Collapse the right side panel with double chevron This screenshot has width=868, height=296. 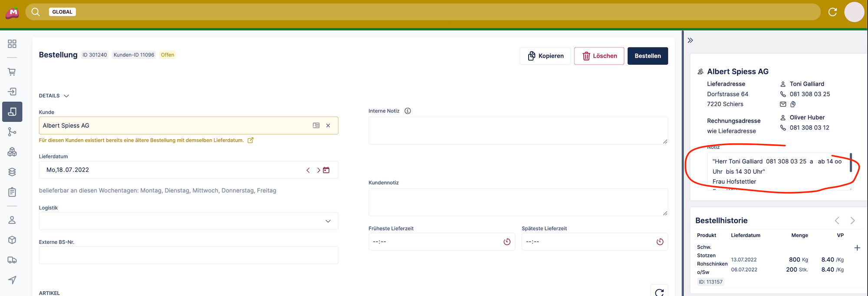[x=690, y=40]
